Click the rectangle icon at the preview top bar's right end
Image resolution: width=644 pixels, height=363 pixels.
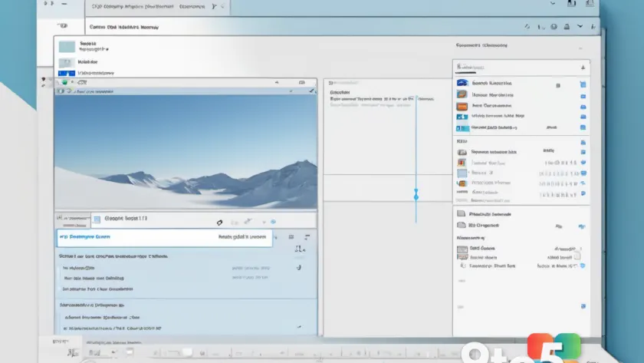click(302, 83)
